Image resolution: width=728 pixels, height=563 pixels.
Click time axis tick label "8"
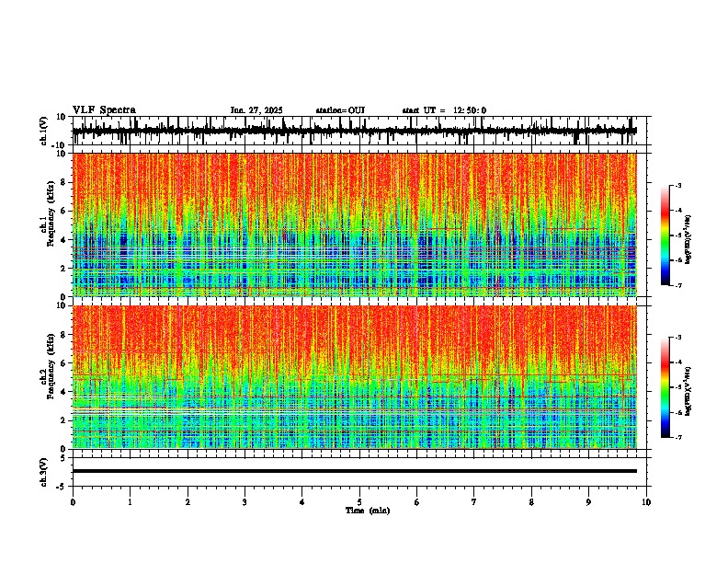click(531, 502)
